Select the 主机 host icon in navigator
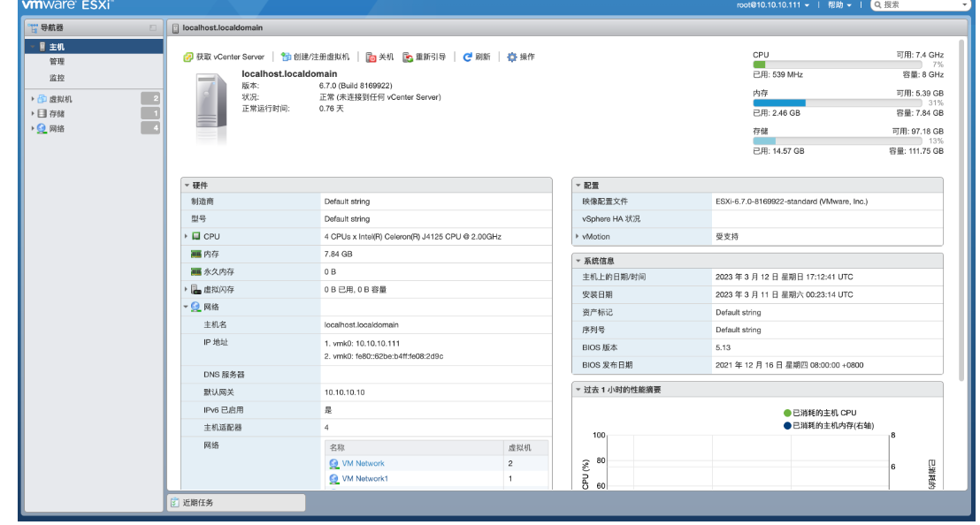 pos(42,47)
